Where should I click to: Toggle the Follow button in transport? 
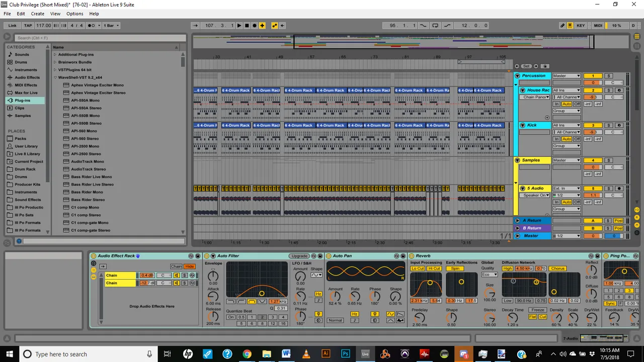pos(196,26)
